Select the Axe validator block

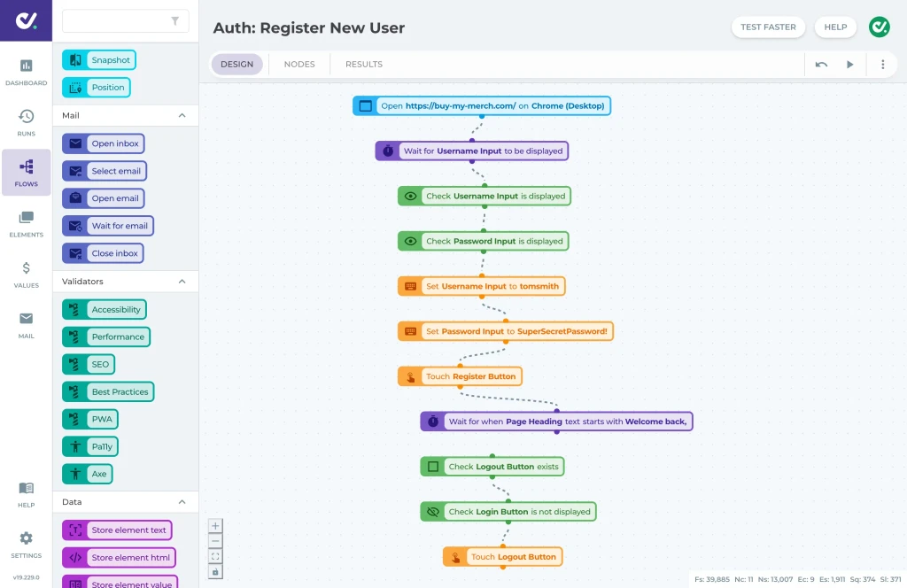88,474
